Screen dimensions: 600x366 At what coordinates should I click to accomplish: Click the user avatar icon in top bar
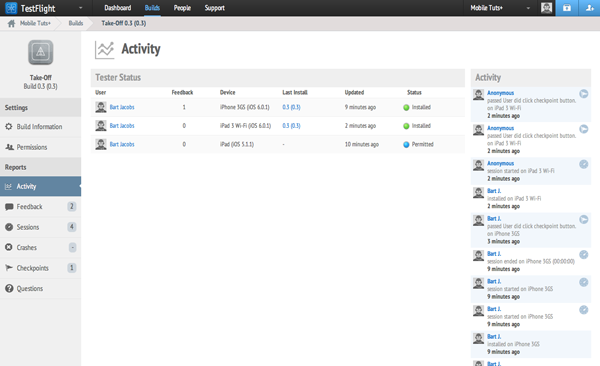pyautogui.click(x=546, y=8)
